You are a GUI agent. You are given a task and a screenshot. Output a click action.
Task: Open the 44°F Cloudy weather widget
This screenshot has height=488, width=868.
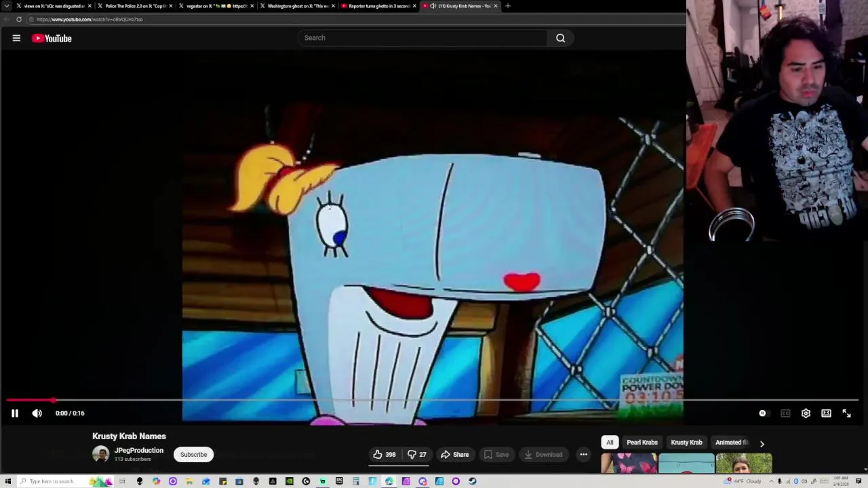743,481
